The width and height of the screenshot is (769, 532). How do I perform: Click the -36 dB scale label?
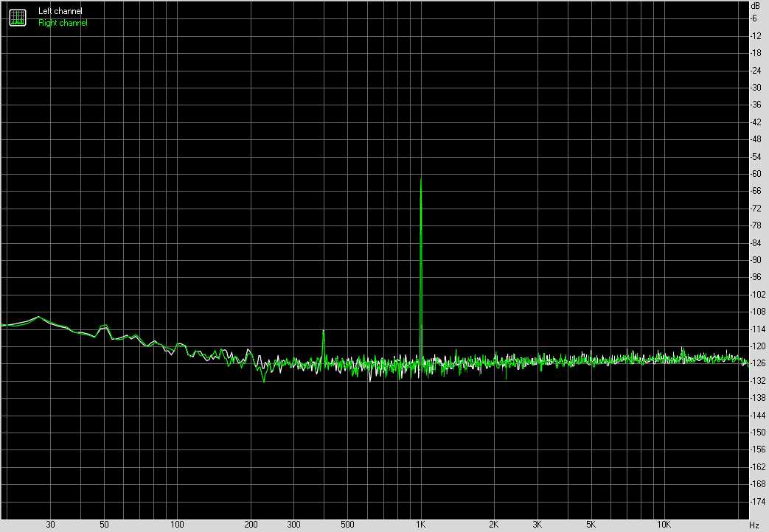click(756, 105)
